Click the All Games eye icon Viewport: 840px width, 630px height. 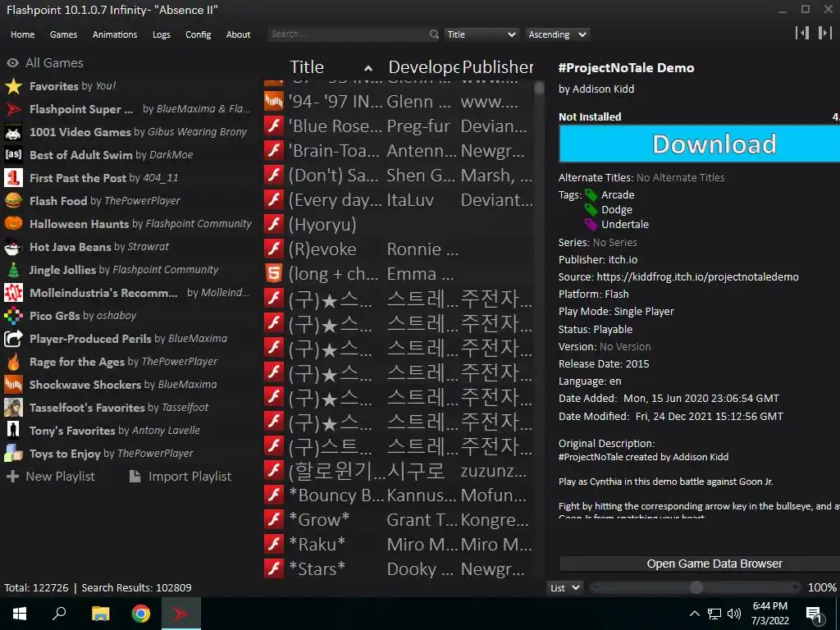13,62
